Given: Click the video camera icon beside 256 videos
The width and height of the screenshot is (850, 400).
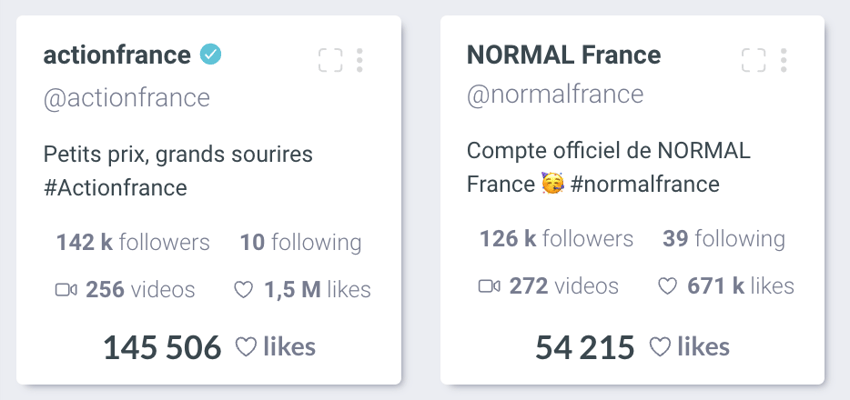Looking at the screenshot, I should [x=66, y=290].
